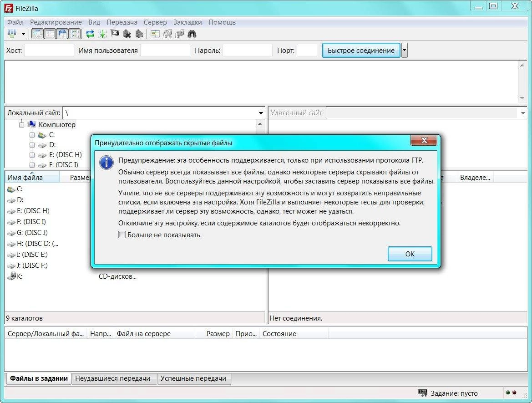Toggle synchronized browsing icon
532x403 pixels.
click(180, 34)
